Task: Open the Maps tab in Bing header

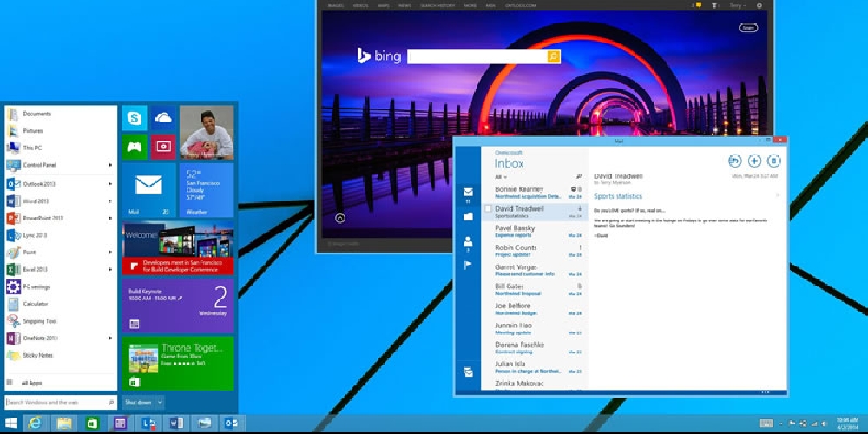Action: [x=383, y=5]
